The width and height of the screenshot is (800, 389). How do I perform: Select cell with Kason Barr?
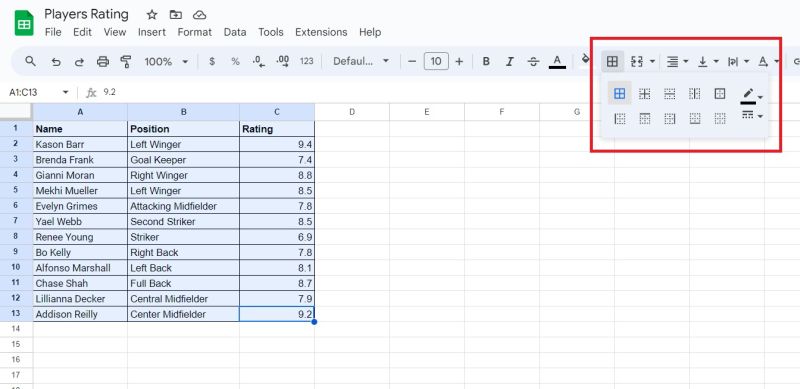pos(80,144)
